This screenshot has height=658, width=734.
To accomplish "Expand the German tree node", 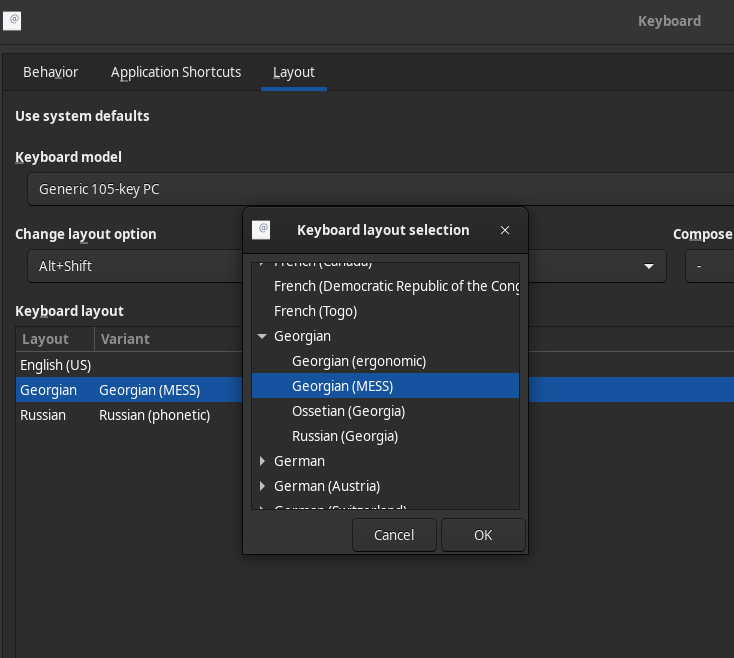I will [262, 461].
